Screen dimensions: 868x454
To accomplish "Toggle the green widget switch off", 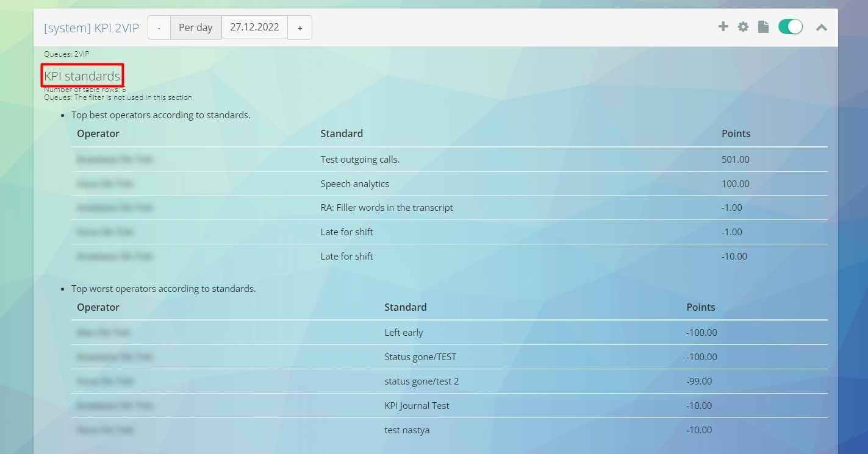I will coord(791,27).
